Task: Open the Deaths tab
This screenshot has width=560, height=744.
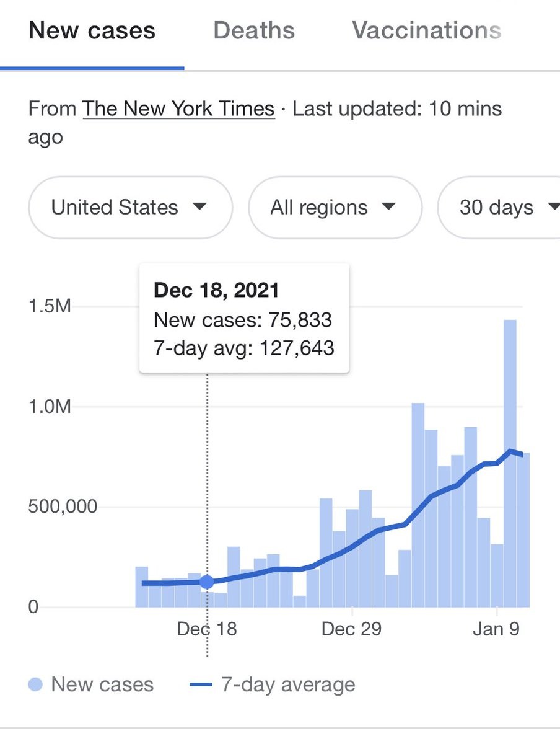Action: (254, 30)
